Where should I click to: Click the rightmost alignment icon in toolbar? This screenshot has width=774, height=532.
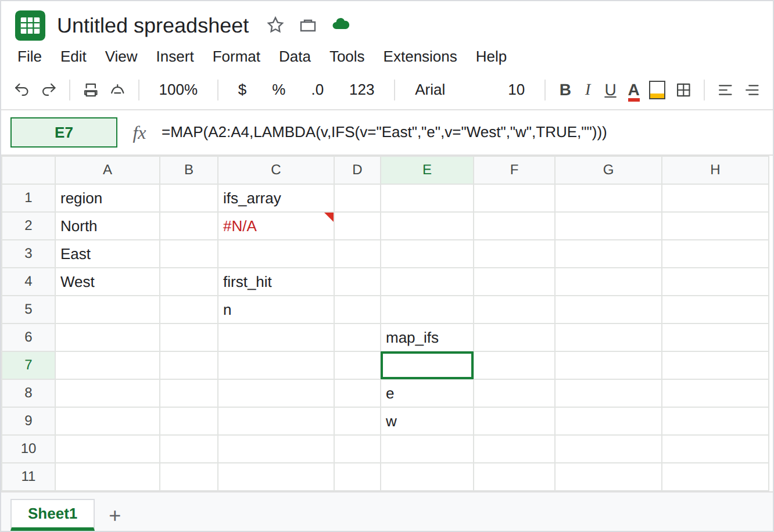click(752, 90)
